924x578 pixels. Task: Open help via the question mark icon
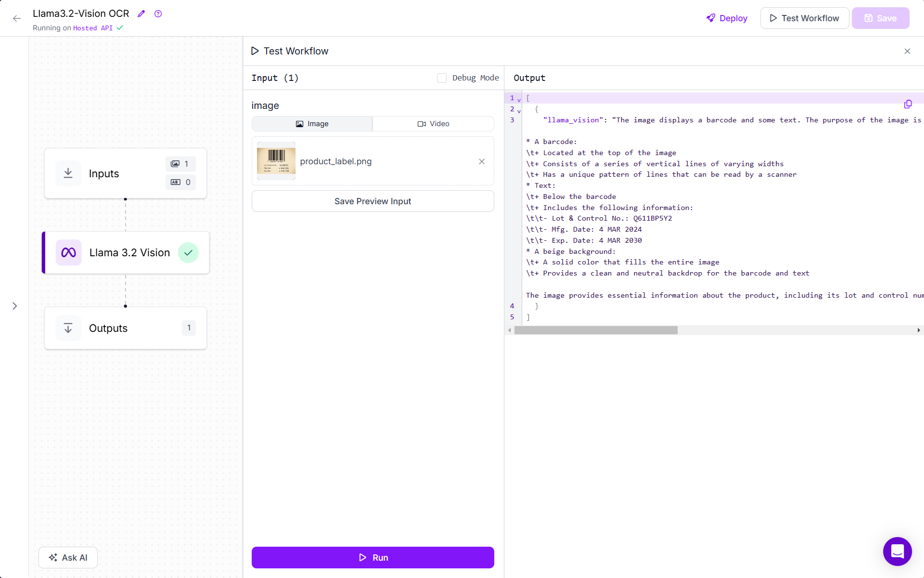[158, 13]
